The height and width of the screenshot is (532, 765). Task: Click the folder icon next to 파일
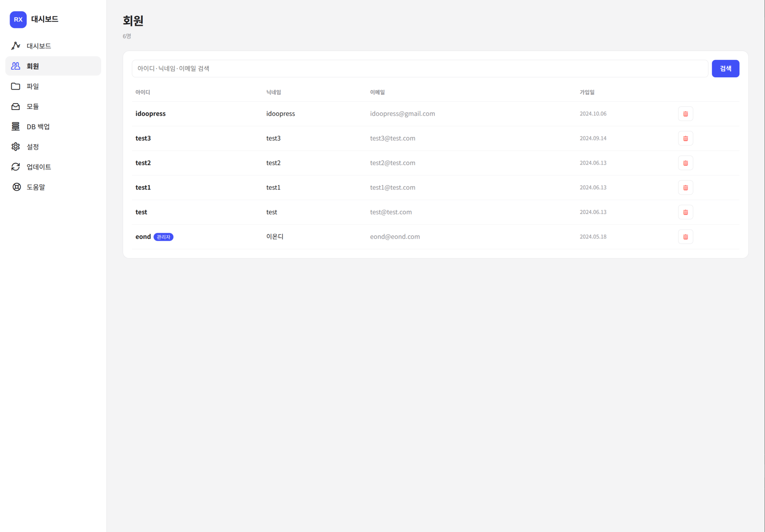coord(16,86)
